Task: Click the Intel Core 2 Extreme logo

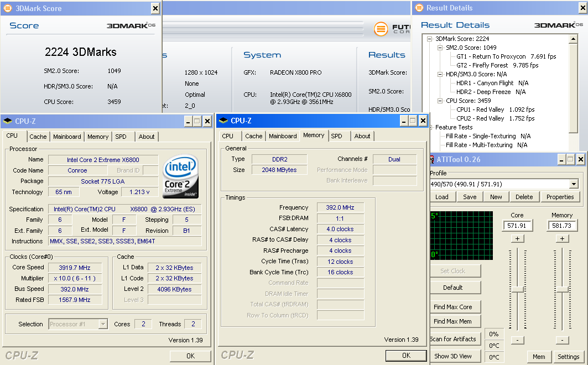Action: tap(180, 176)
